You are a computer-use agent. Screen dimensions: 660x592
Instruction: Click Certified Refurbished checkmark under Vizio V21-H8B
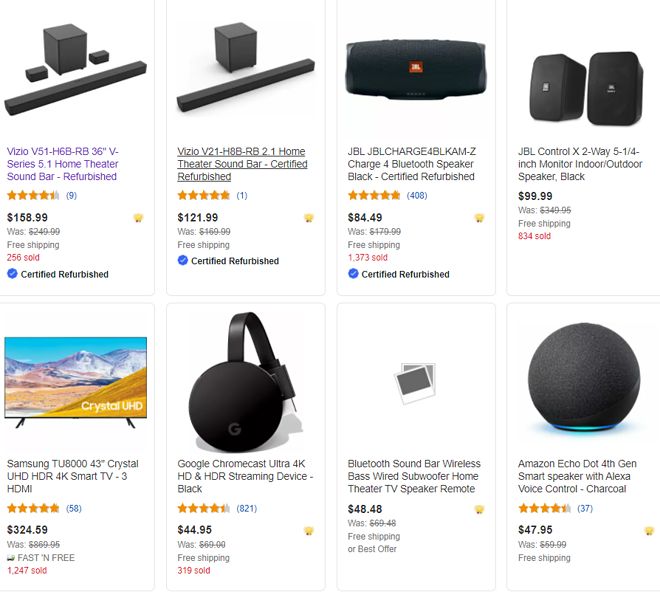[183, 261]
